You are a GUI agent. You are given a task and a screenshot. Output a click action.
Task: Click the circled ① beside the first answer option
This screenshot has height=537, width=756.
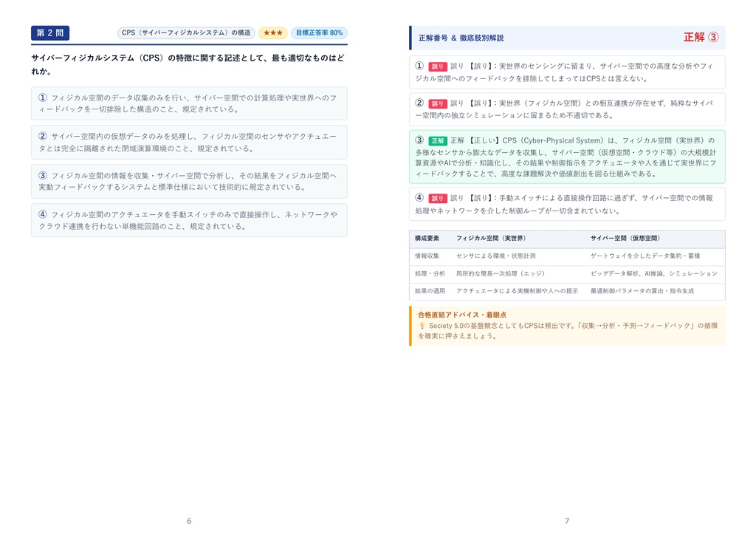[43, 98]
